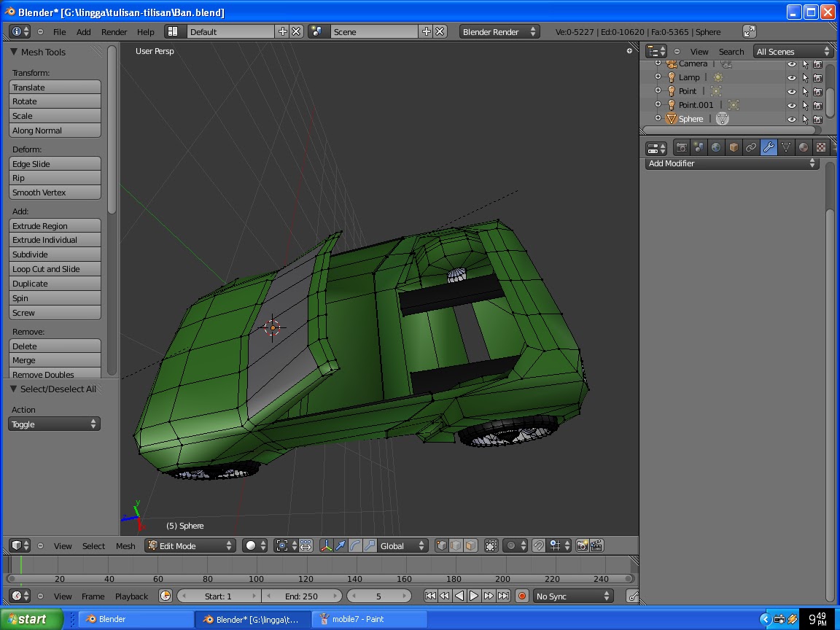Click the Loop Cut and Slide button

point(55,269)
